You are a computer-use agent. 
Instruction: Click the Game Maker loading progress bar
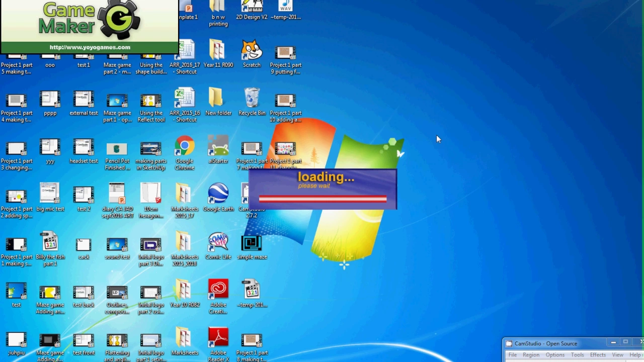coord(323,199)
